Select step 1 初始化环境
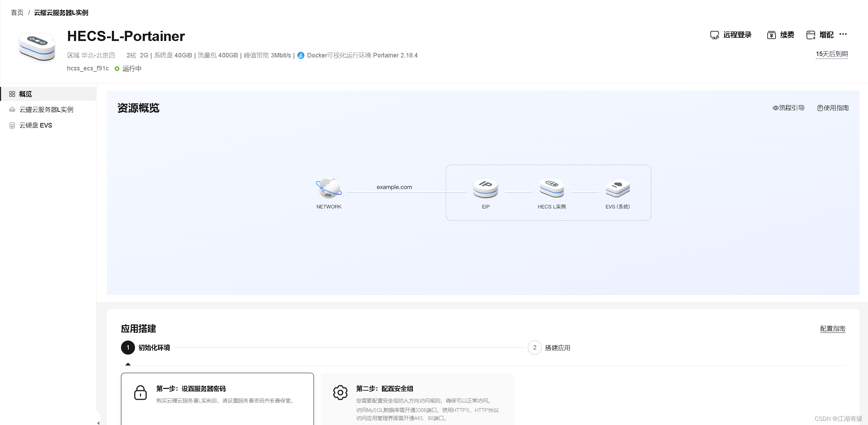This screenshot has width=868, height=425. (x=146, y=348)
